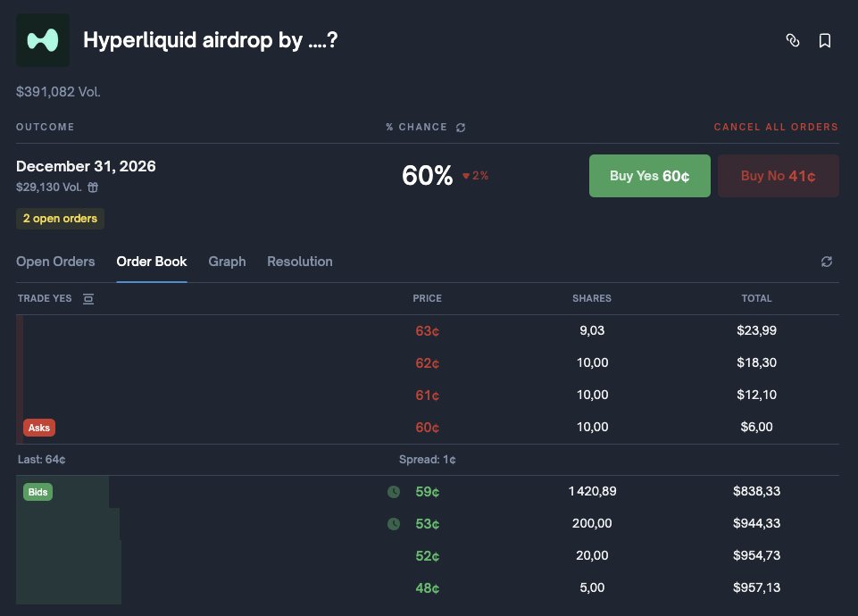Click the $391,082 Vol. text

click(x=58, y=92)
